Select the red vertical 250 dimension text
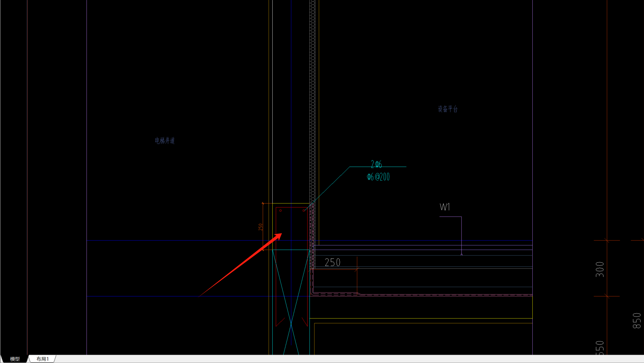The image size is (644, 363). 260,227
